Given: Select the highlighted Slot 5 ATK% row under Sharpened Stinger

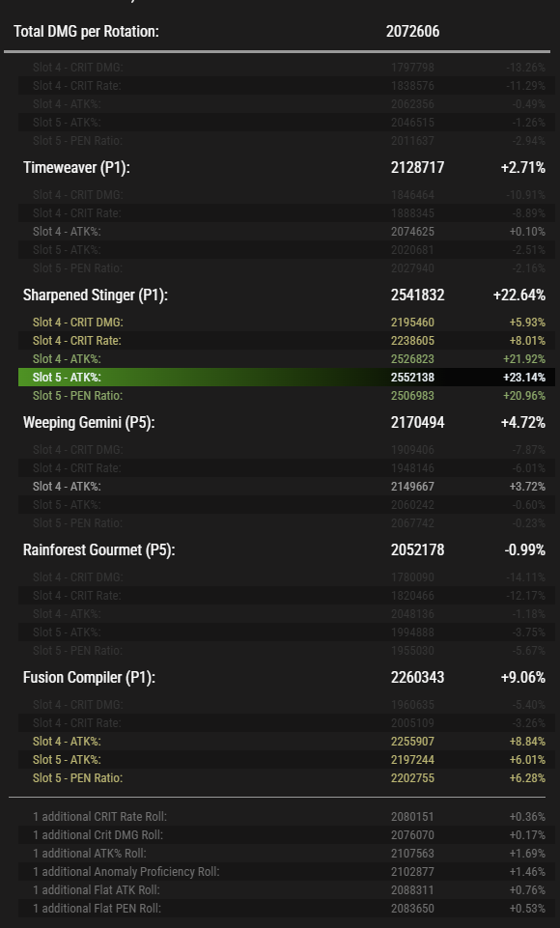Looking at the screenshot, I should [x=287, y=377].
